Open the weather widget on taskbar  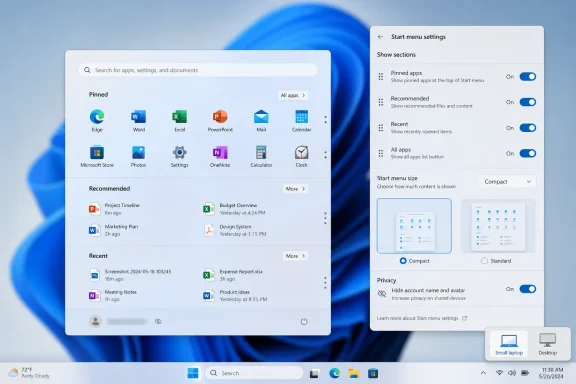coord(29,373)
